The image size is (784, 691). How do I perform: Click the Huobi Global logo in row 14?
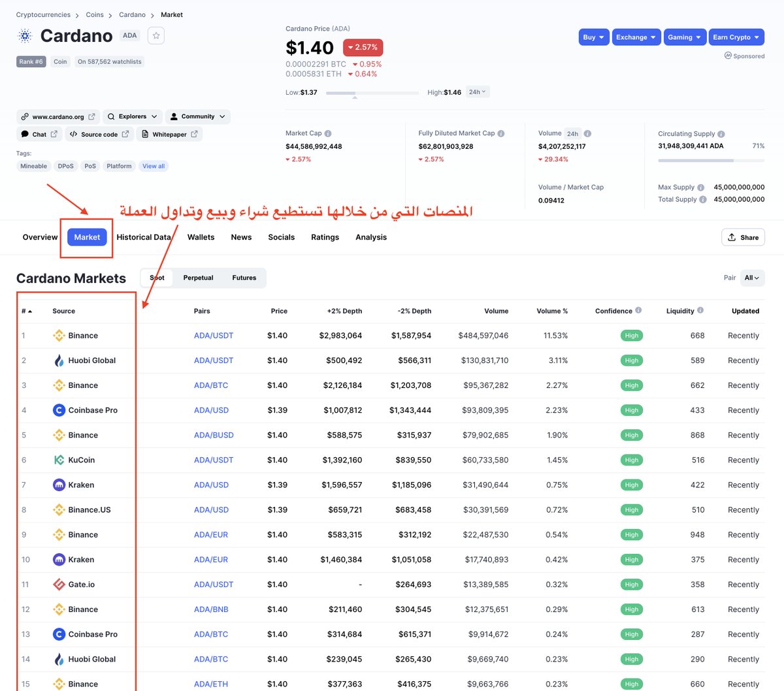[59, 659]
